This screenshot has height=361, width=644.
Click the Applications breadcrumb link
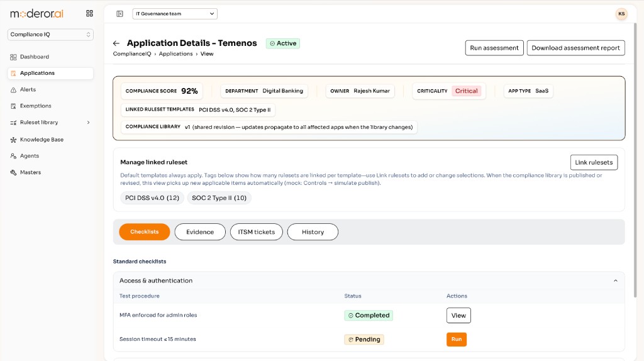coord(176,54)
